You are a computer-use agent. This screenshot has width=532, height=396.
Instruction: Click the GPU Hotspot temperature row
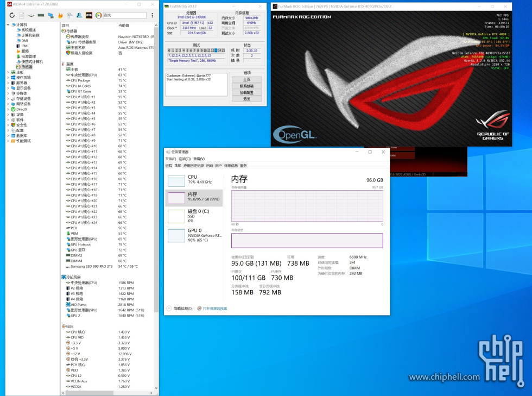(x=109, y=244)
